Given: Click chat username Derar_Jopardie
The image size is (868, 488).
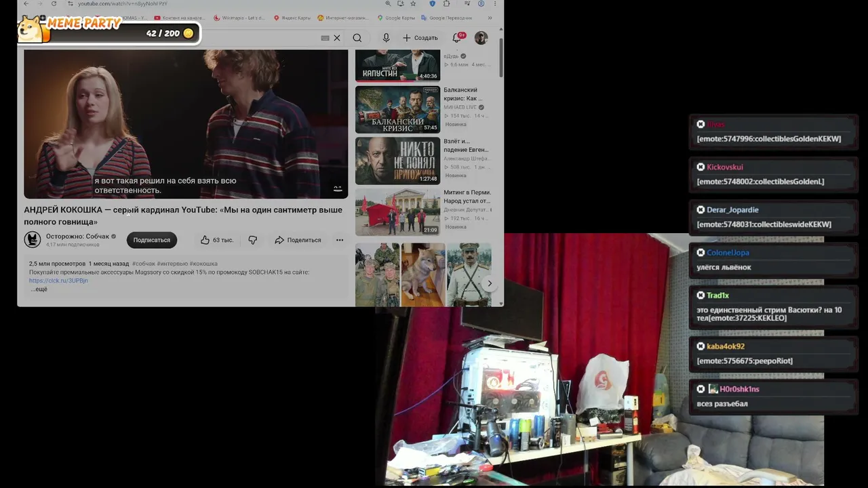Looking at the screenshot, I should pos(732,209).
